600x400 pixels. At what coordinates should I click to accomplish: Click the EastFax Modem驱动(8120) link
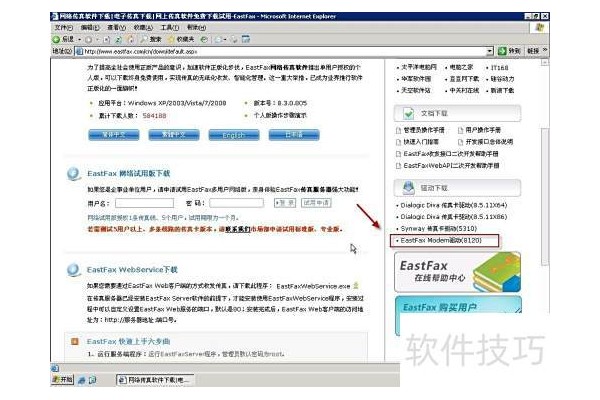click(x=441, y=240)
